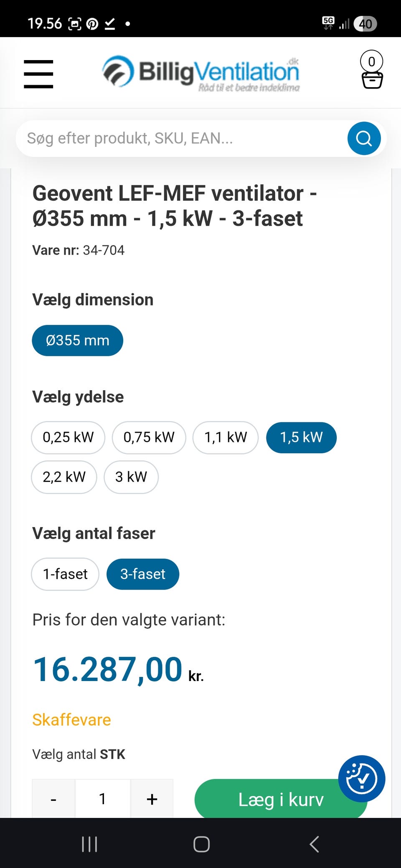
Task: Select the Ø355 mm dimension
Action: point(77,341)
